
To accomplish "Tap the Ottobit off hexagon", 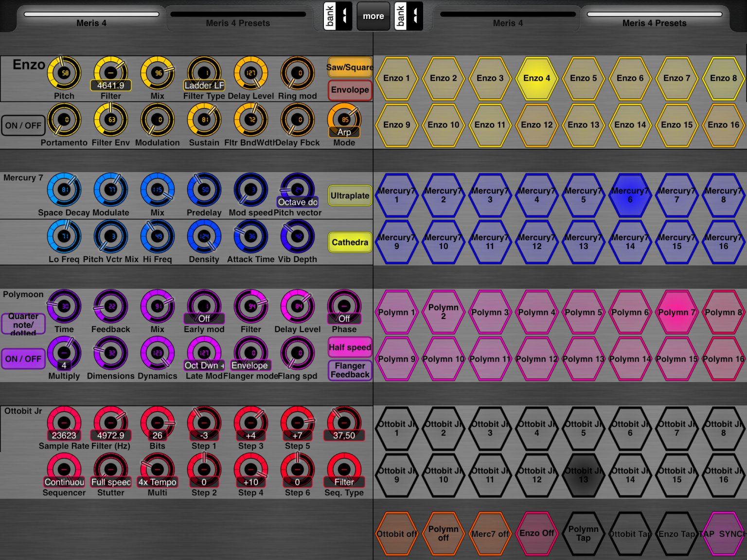I will click(x=396, y=533).
